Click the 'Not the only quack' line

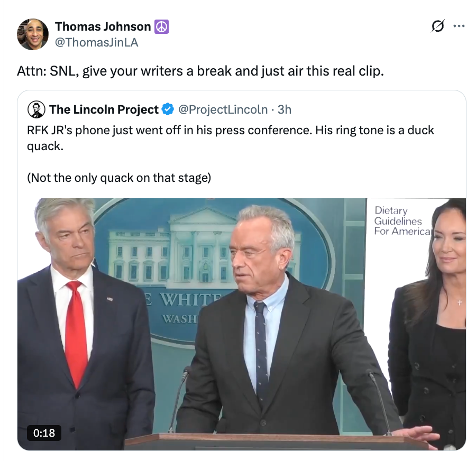pos(119,178)
